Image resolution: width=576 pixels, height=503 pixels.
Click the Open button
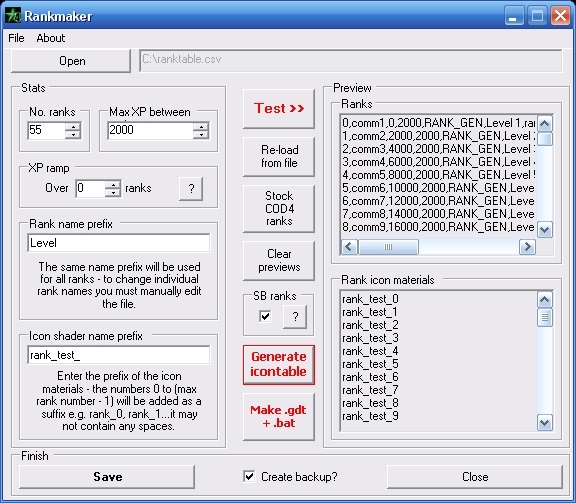point(71,61)
